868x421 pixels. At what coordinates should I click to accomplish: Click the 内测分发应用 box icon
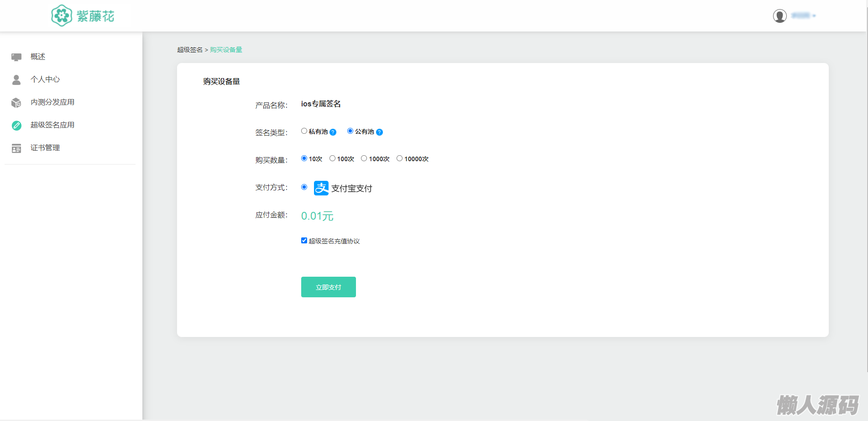click(16, 103)
